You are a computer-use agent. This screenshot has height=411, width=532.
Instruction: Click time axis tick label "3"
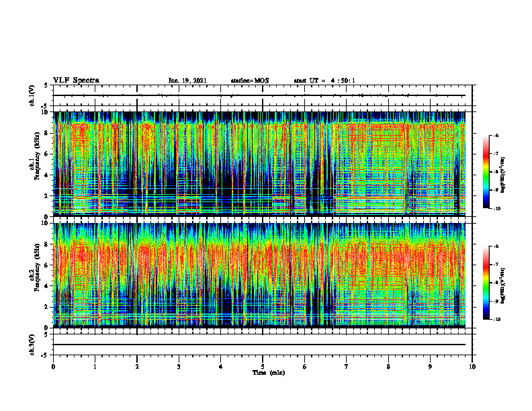pos(179,366)
